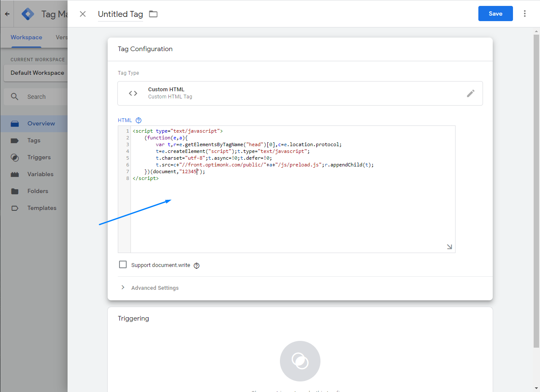This screenshot has width=540, height=392.
Task: Click the code line with e.createElement("script")
Action: [233, 151]
